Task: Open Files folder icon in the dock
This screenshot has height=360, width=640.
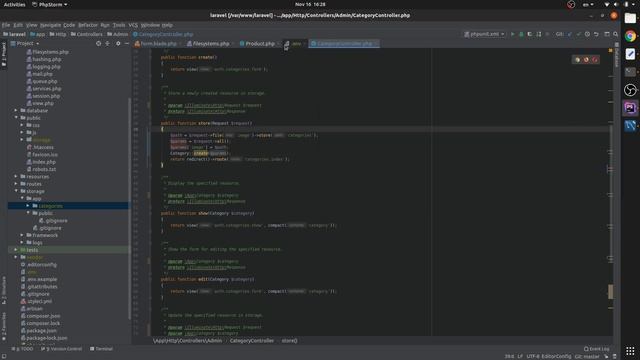Action: coord(630,18)
